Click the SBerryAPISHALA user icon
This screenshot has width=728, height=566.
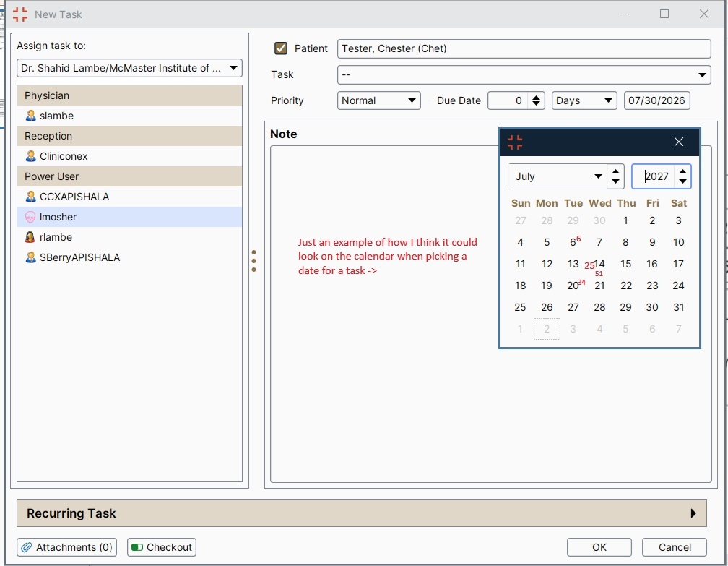[x=30, y=257]
